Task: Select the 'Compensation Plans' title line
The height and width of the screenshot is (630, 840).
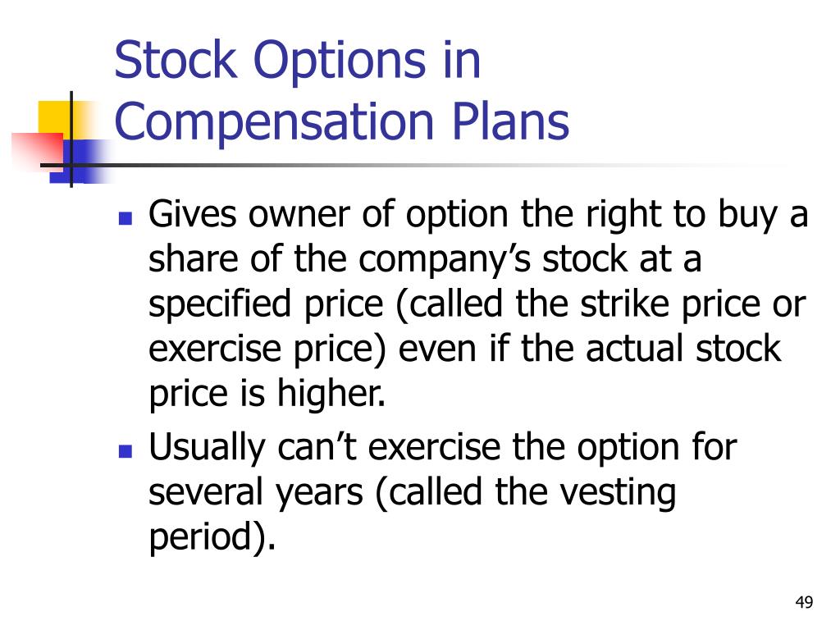Action: coord(342,123)
